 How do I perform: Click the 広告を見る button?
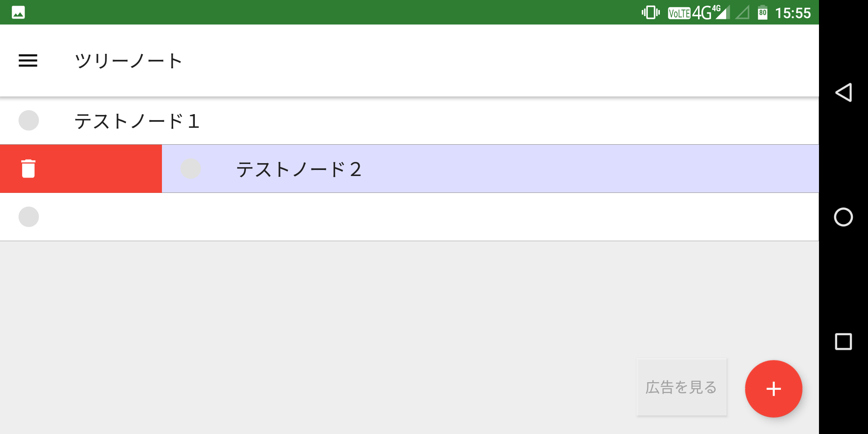pyautogui.click(x=682, y=387)
